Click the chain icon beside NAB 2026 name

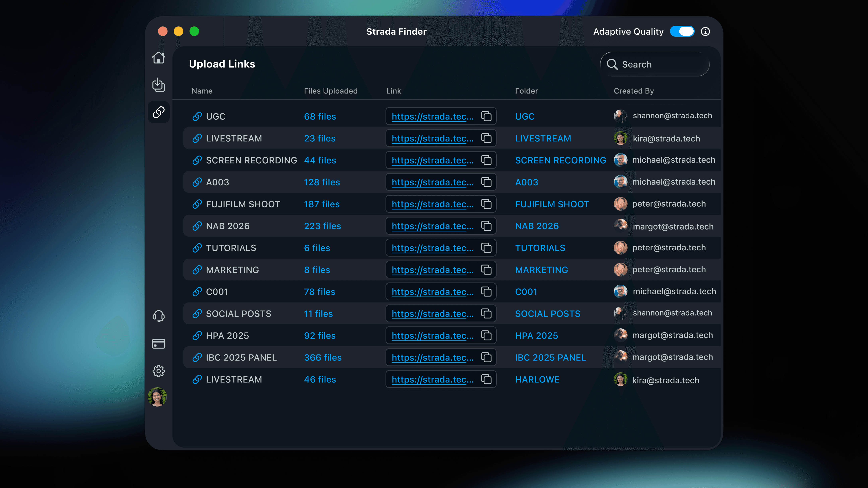coord(197,226)
